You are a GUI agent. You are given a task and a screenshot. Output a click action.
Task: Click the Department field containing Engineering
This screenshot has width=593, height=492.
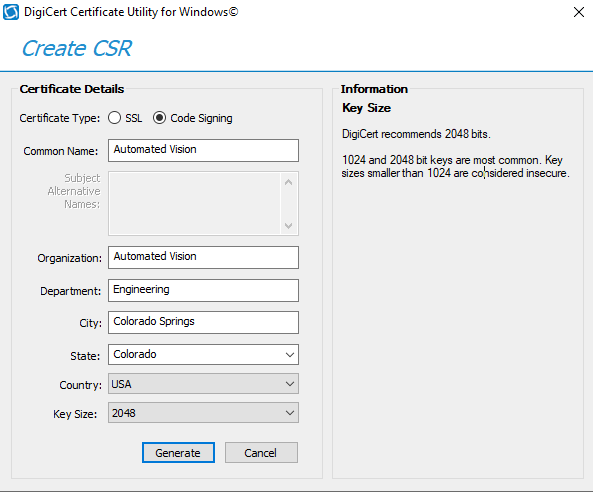[203, 290]
